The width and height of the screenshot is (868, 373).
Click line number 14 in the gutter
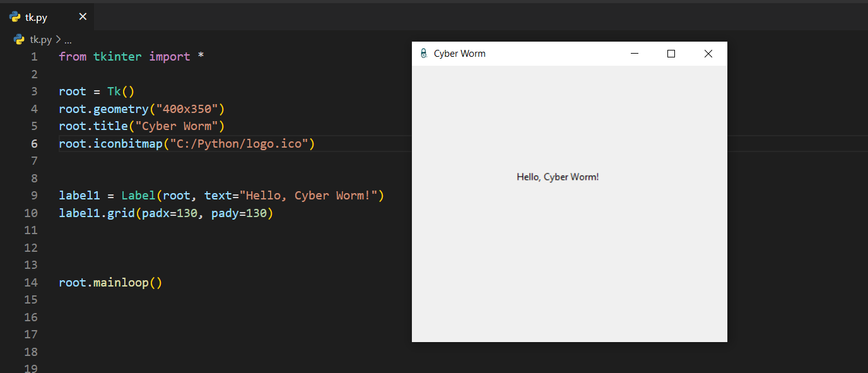pyautogui.click(x=31, y=282)
